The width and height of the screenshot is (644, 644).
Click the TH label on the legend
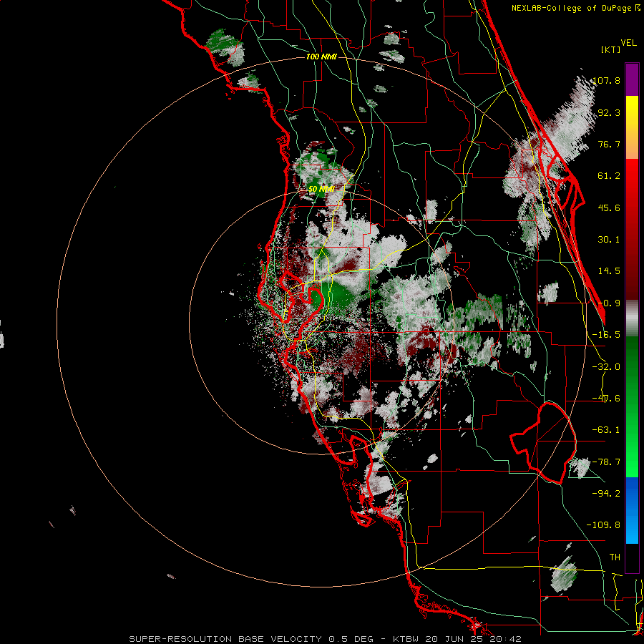click(615, 557)
